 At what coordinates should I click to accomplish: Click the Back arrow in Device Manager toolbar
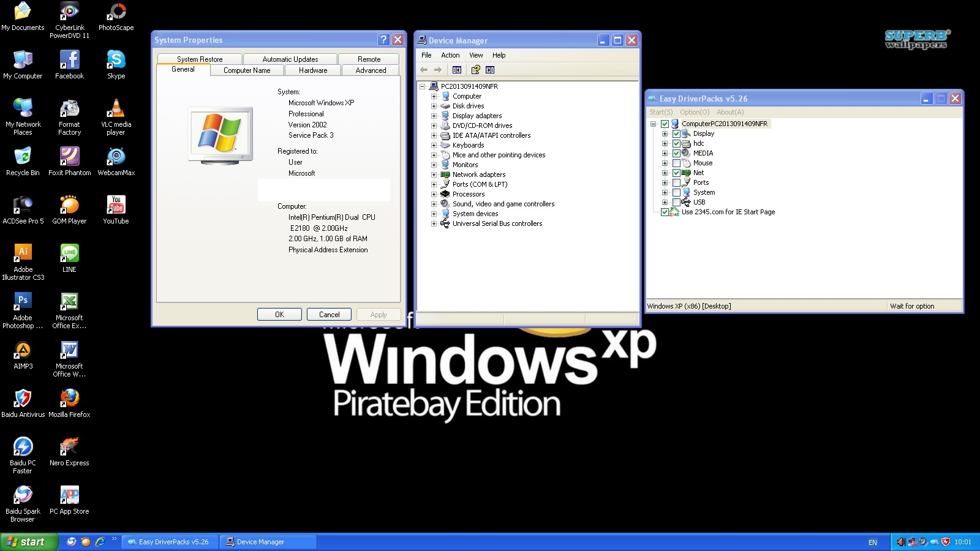[x=424, y=70]
